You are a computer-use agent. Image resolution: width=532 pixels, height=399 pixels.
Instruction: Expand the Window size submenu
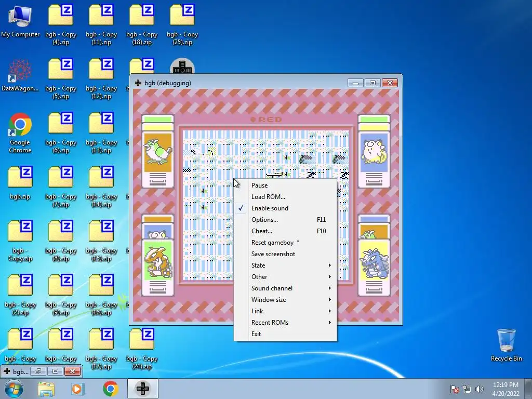(x=285, y=300)
